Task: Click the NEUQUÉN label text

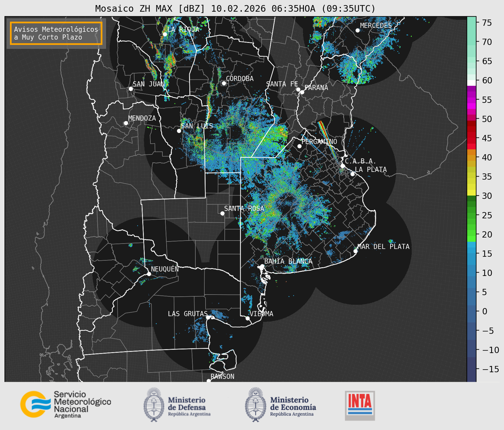Action: [165, 269]
